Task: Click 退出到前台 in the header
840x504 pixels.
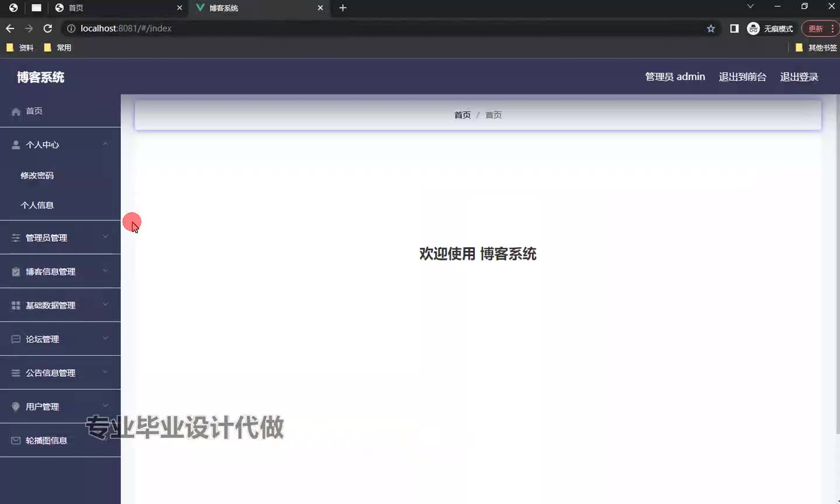Action: (x=743, y=77)
